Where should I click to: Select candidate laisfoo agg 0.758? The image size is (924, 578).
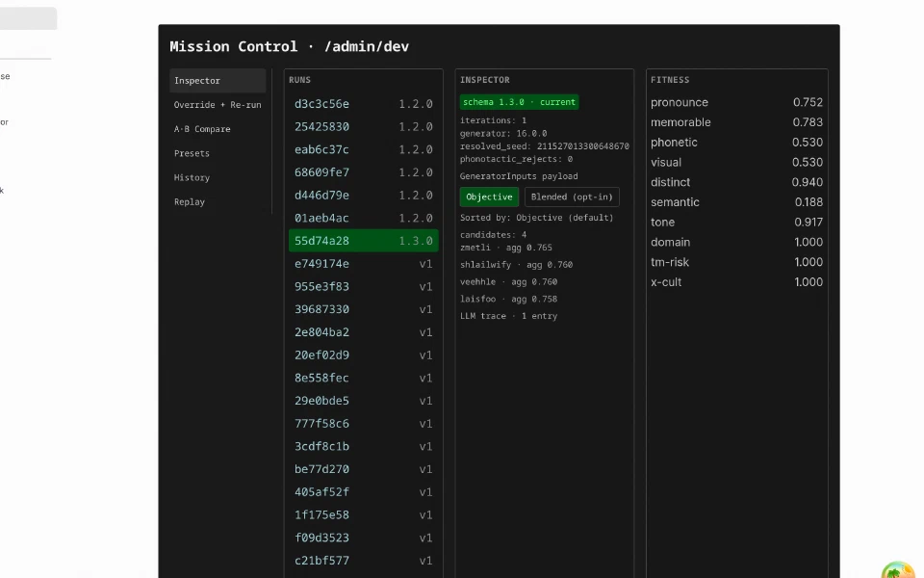point(508,299)
